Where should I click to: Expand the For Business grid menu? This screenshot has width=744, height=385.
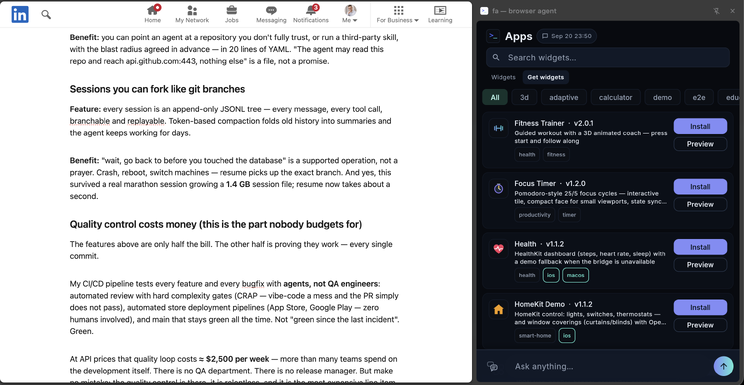(x=398, y=14)
